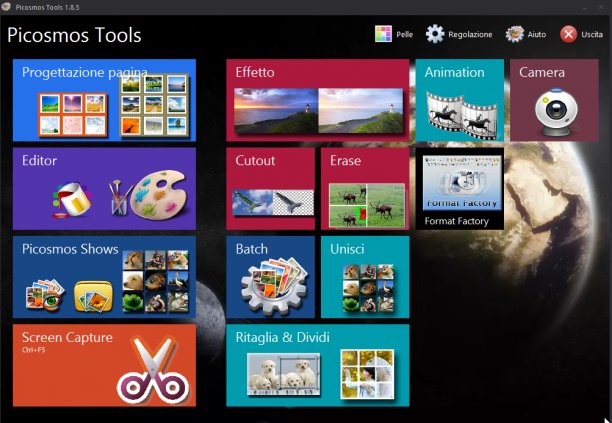Click the Camera tile label
Screen dimensions: 612x423
tap(542, 72)
